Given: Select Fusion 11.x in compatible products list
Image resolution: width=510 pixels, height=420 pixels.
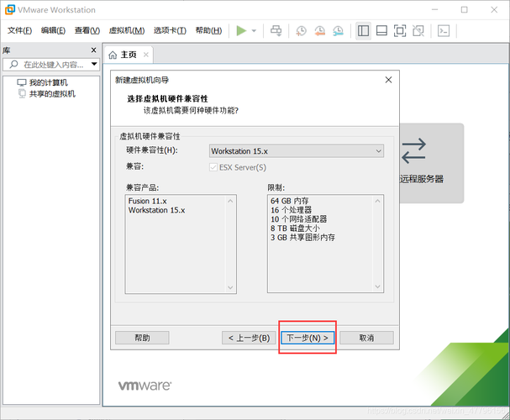Looking at the screenshot, I should coord(148,201).
